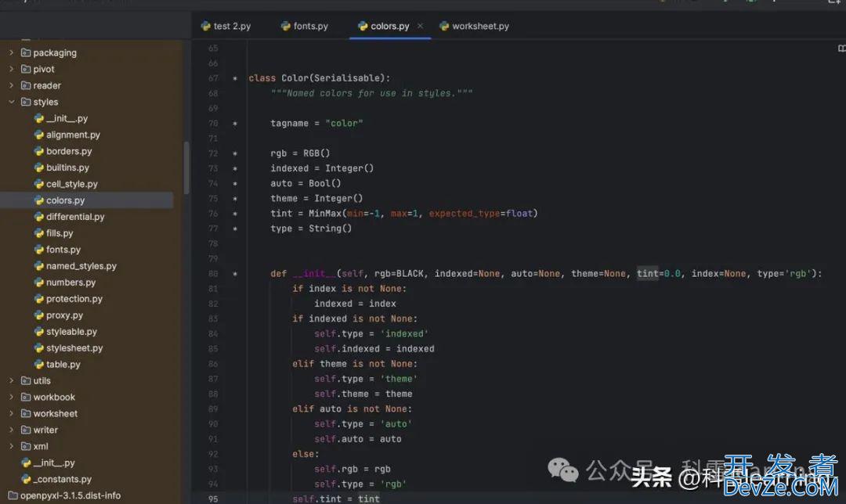Click Python icon beside styleable.py

point(39,332)
